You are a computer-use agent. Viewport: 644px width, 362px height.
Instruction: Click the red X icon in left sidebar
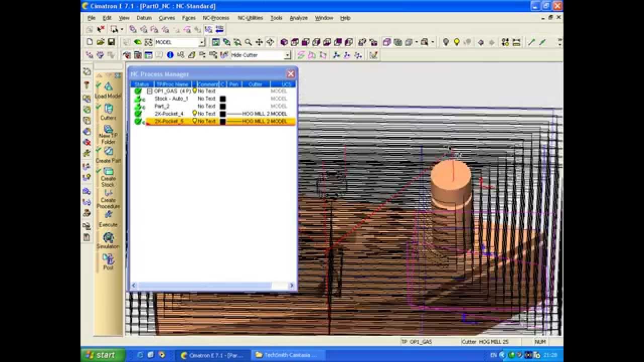click(87, 142)
